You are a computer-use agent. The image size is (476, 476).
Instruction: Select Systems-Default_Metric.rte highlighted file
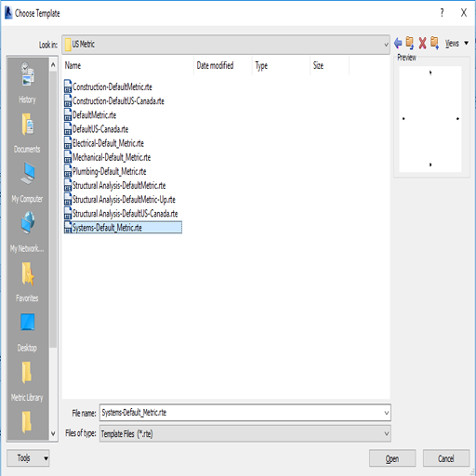[x=123, y=228]
